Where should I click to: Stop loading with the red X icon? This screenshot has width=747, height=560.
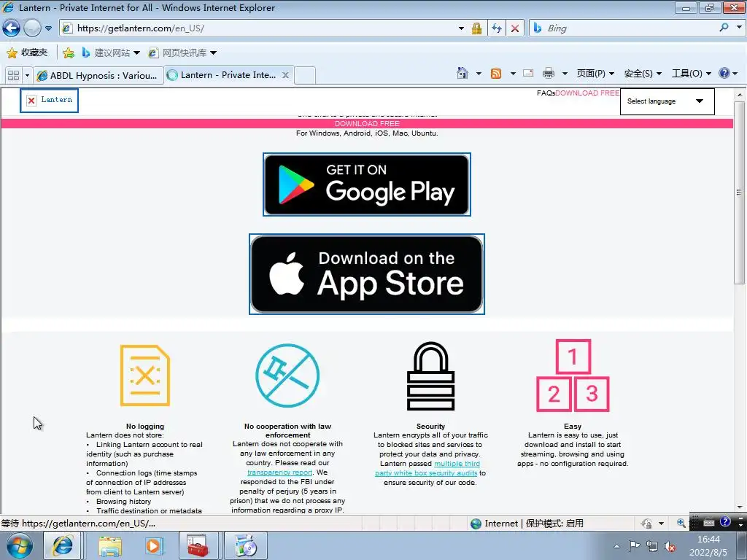[x=515, y=28]
